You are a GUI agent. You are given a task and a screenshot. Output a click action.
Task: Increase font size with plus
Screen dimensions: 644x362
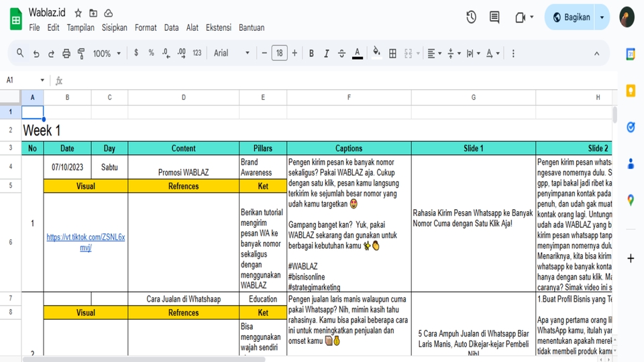pos(294,53)
